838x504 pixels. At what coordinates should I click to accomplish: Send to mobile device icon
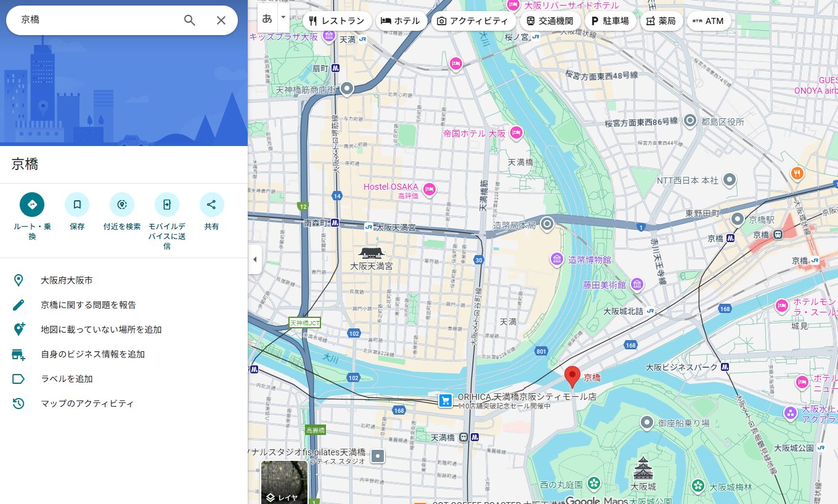pos(167,205)
